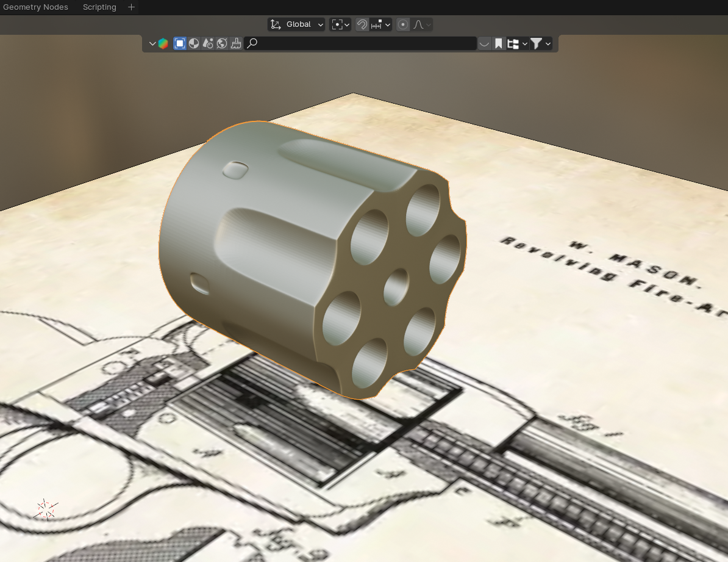The height and width of the screenshot is (562, 728).
Task: Open the transform pivot point dropdown
Action: [340, 24]
